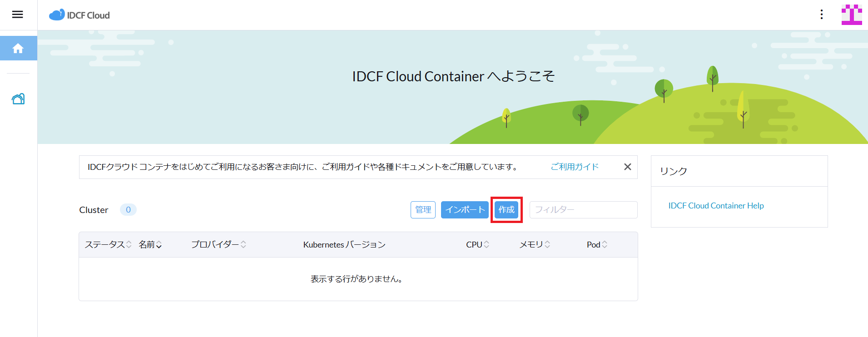Click the 作成 button to create cluster
The width and height of the screenshot is (868, 337).
tap(506, 210)
